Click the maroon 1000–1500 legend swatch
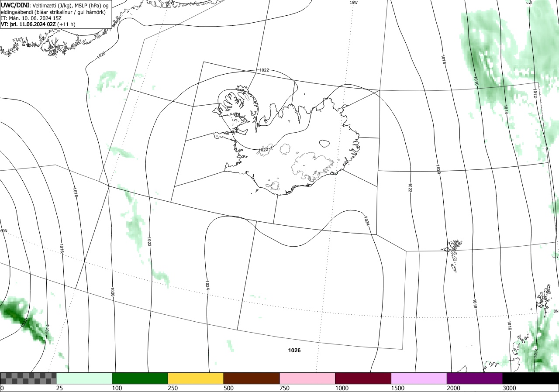This screenshot has height=392, width=559. point(363,378)
